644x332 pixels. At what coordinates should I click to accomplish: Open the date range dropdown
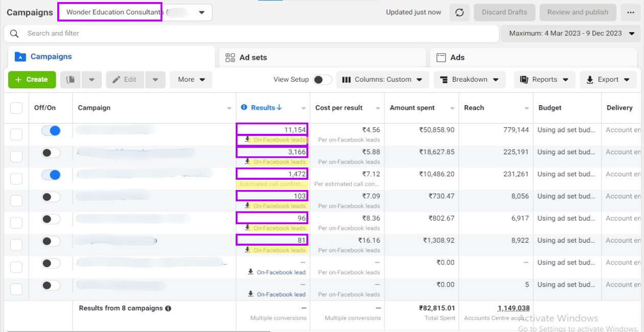571,34
